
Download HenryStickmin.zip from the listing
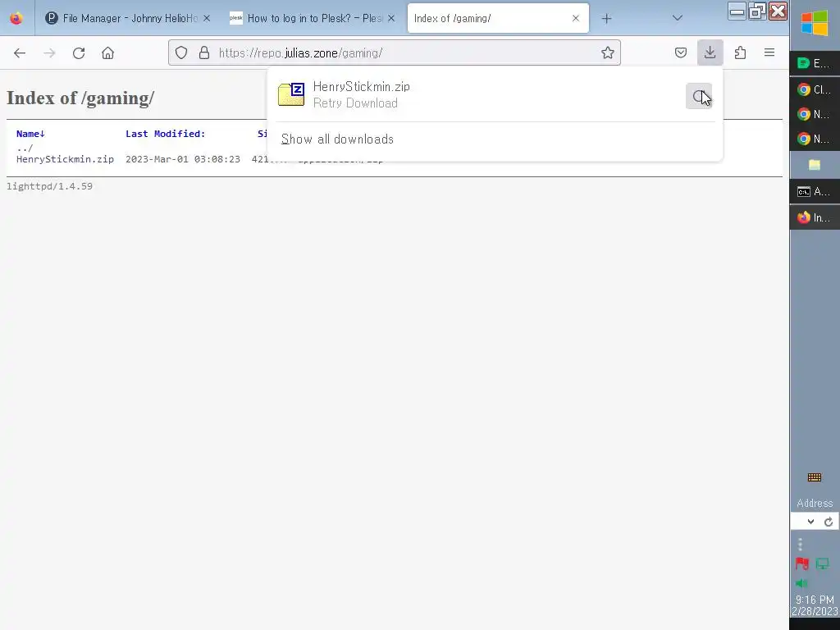click(x=65, y=159)
